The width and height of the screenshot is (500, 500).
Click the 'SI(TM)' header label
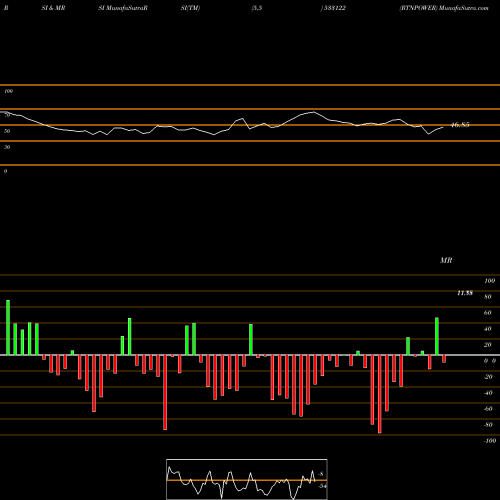[190, 8]
